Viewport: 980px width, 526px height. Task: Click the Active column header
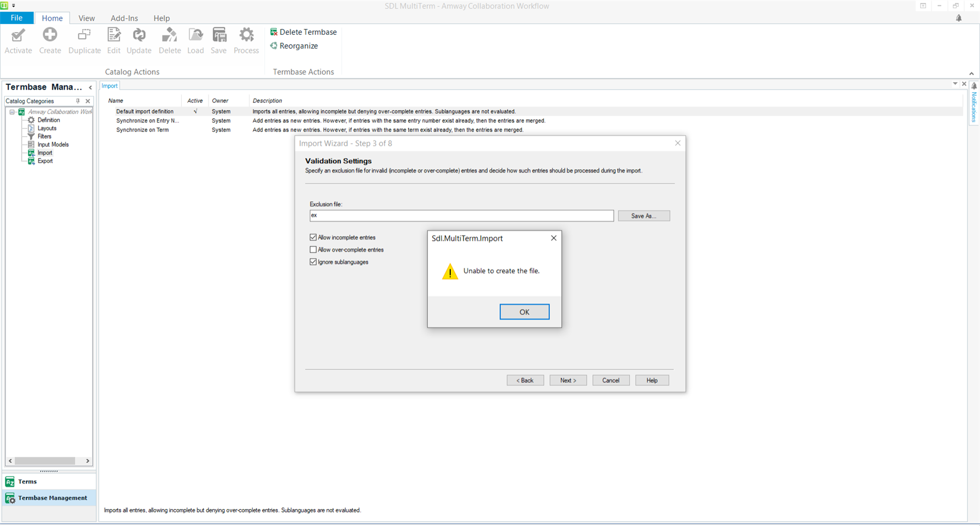point(195,101)
